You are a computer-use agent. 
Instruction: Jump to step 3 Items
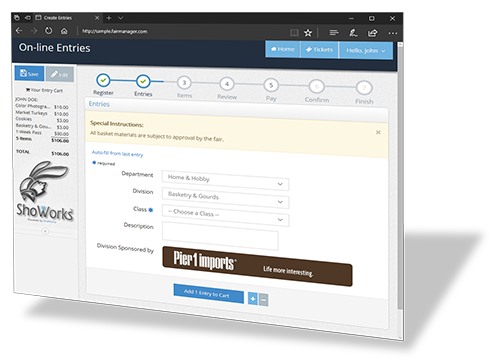184,83
